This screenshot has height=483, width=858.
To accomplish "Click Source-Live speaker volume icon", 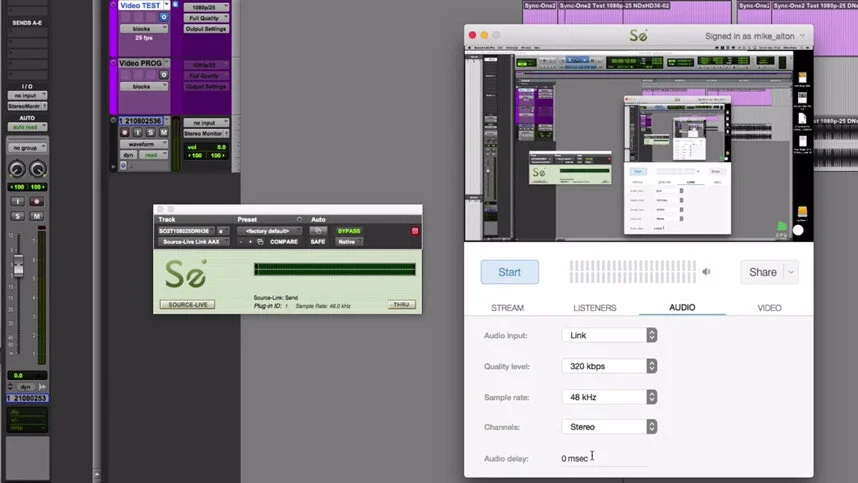I will (706, 271).
